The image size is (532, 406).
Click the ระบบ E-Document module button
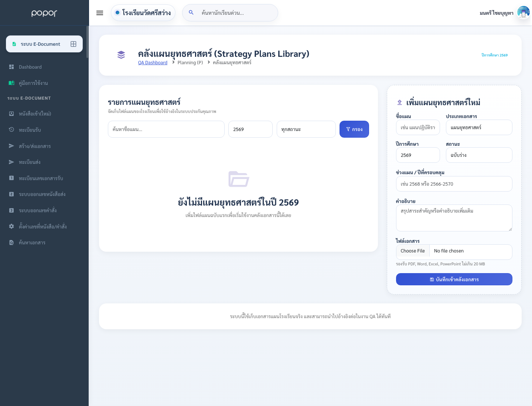click(x=44, y=44)
